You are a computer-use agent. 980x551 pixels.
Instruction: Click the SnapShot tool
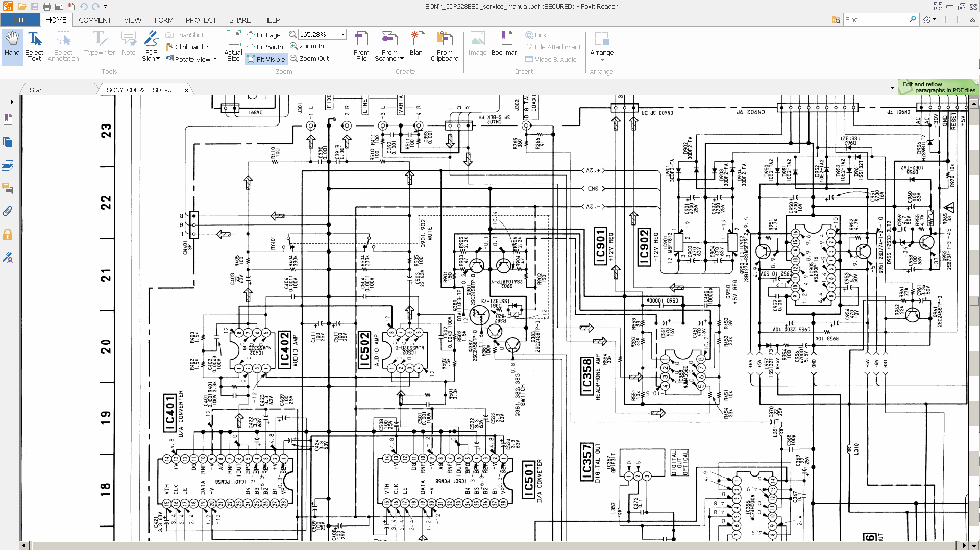tap(185, 35)
